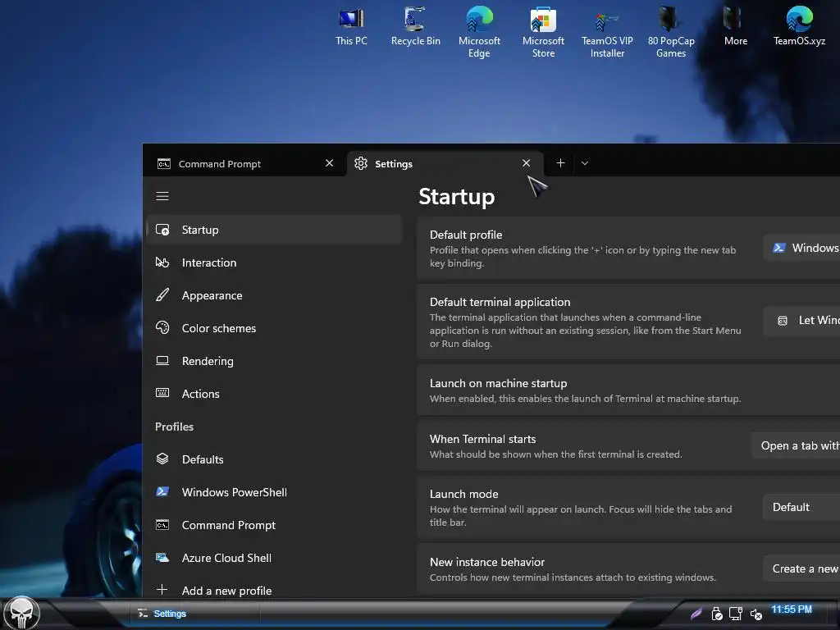
Task: Click the feather tray icon
Action: (696, 614)
